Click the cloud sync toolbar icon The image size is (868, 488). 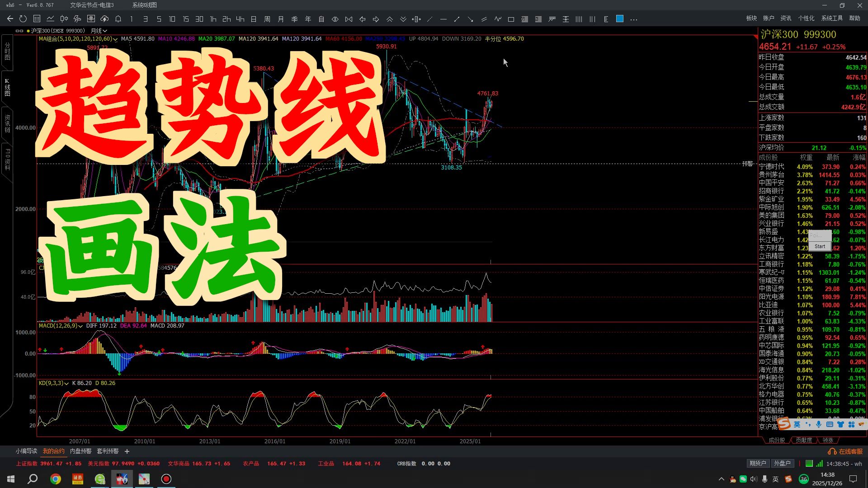tap(104, 19)
